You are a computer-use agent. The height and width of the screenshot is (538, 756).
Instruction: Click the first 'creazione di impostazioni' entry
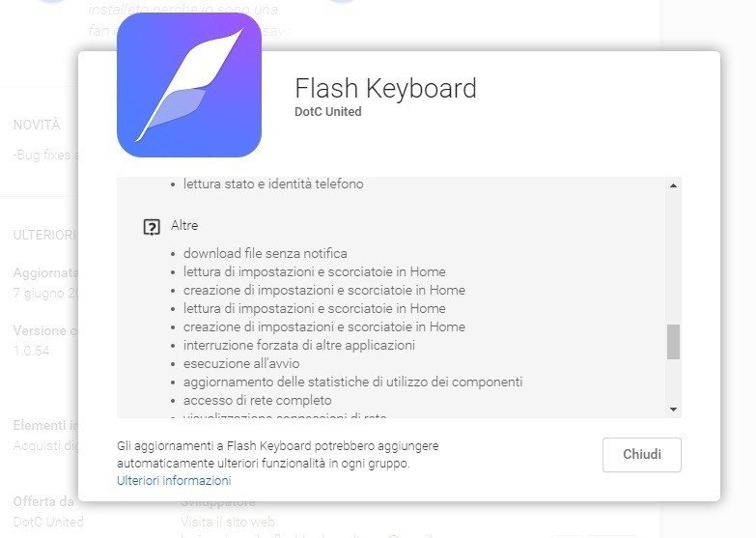[324, 290]
